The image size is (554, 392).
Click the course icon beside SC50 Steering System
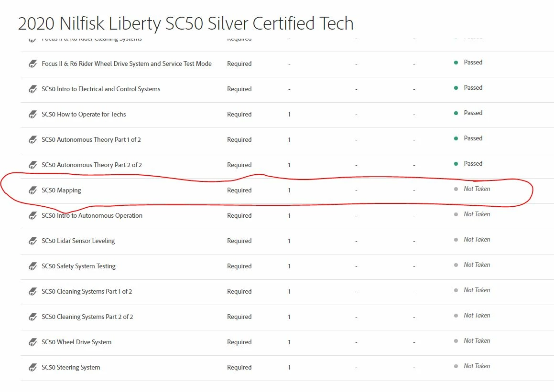pos(33,368)
